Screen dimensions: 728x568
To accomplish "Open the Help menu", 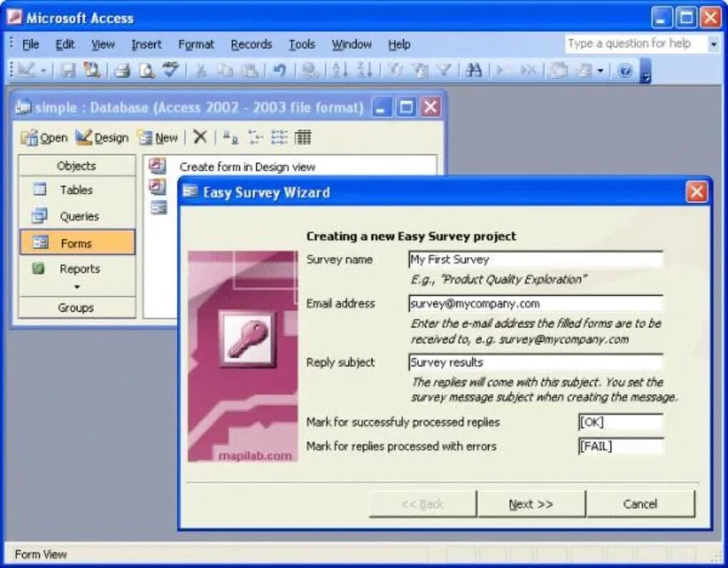I will 399,44.
